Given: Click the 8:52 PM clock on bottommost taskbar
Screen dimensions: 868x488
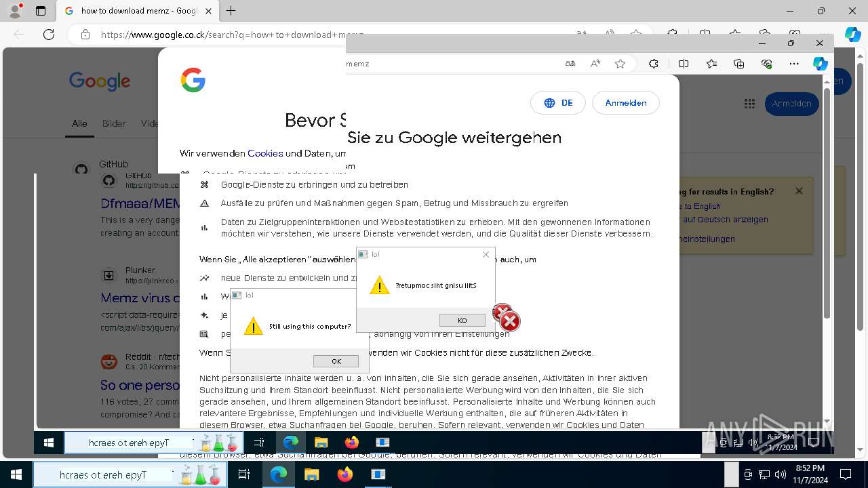Looking at the screenshot, I should coord(810,474).
